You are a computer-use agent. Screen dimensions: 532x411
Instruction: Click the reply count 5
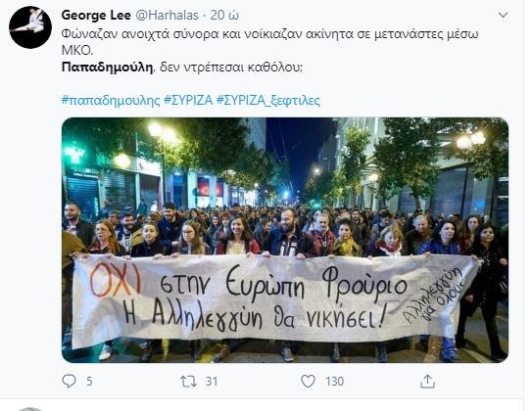pyautogui.click(x=89, y=382)
